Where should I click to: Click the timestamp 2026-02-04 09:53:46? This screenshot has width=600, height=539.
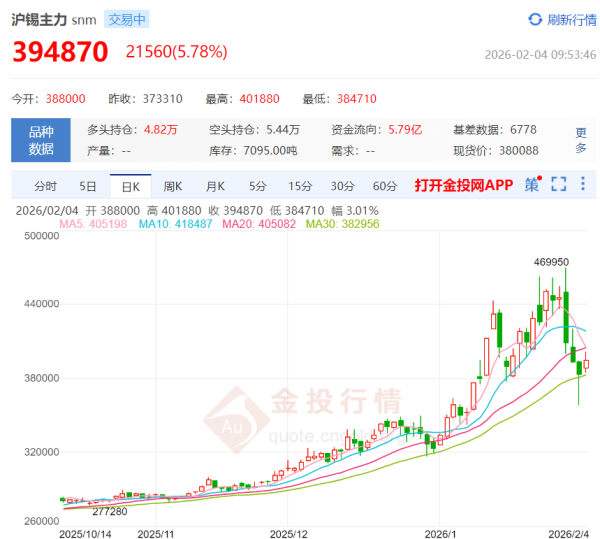point(540,55)
